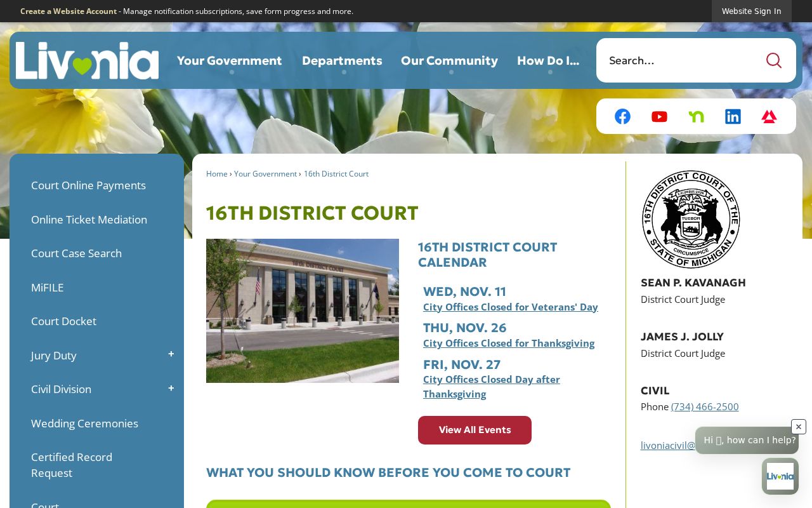The width and height of the screenshot is (812, 508).
Task: Go to the Livonia homepage logo
Action: coord(87,61)
